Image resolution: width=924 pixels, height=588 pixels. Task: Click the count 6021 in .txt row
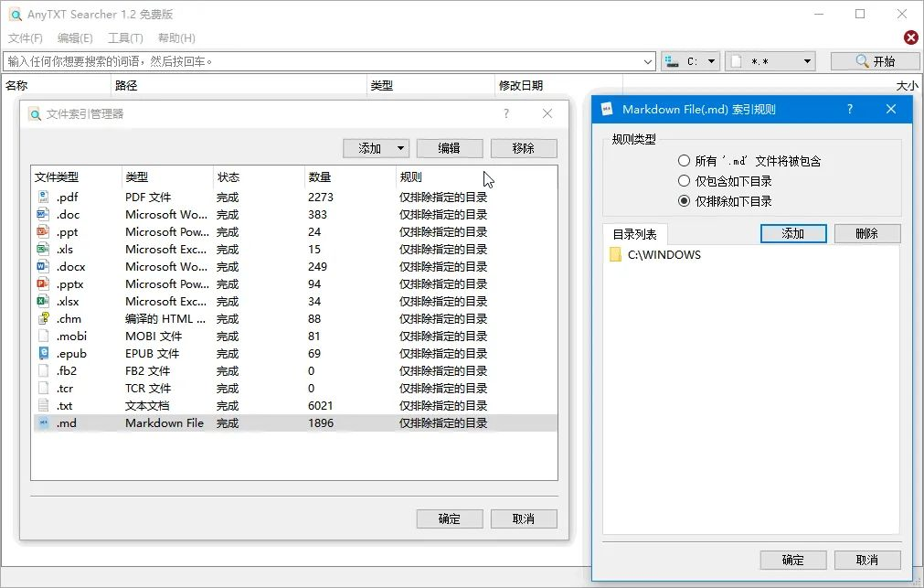click(x=321, y=406)
